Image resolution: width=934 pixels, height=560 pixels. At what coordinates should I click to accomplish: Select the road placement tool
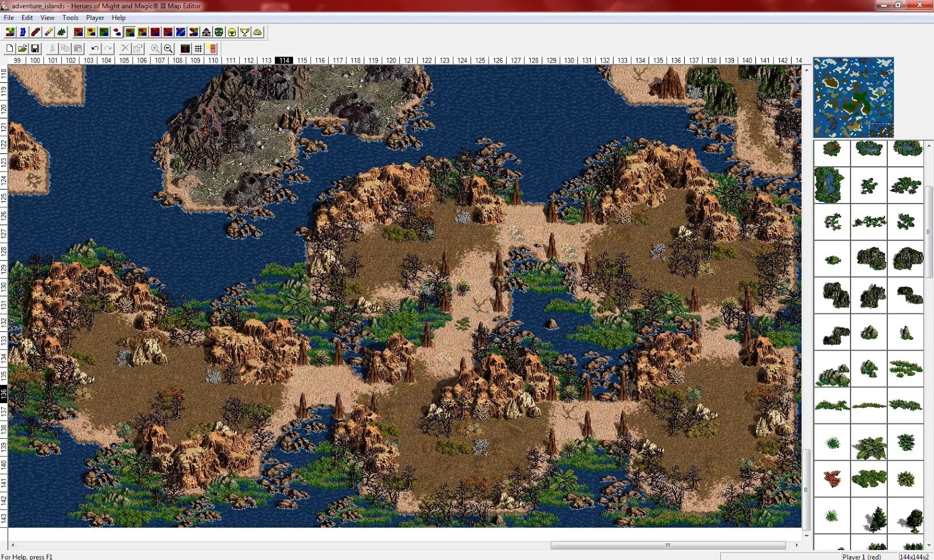click(36, 32)
